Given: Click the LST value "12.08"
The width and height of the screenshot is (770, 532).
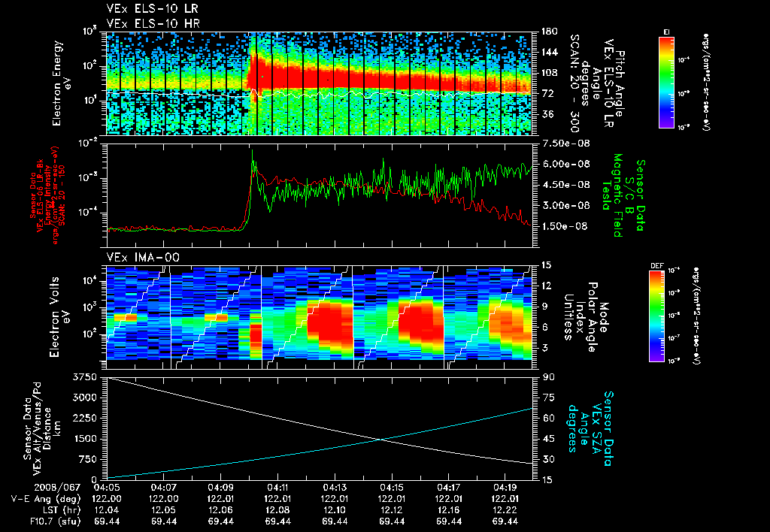Looking at the screenshot, I should (x=278, y=510).
